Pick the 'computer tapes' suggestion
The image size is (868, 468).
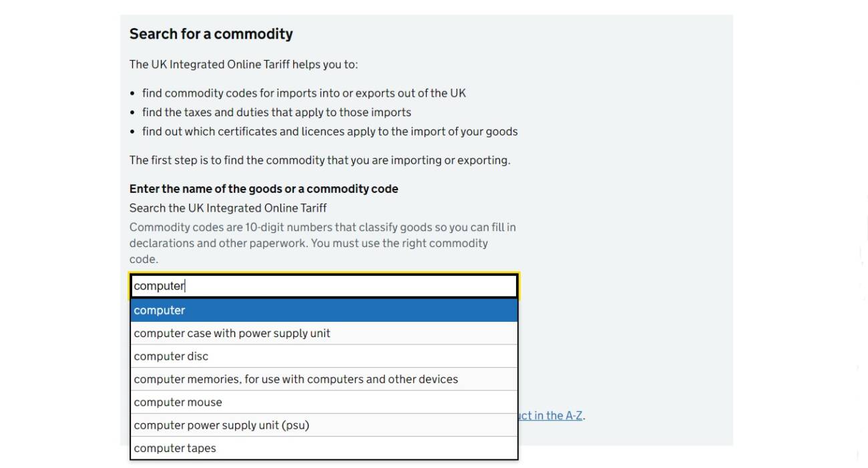pos(324,448)
